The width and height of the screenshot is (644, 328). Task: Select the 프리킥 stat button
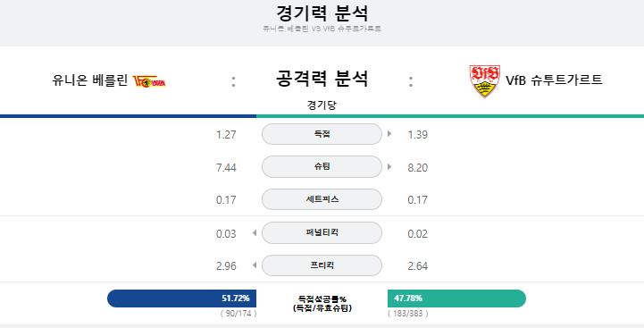(x=322, y=265)
